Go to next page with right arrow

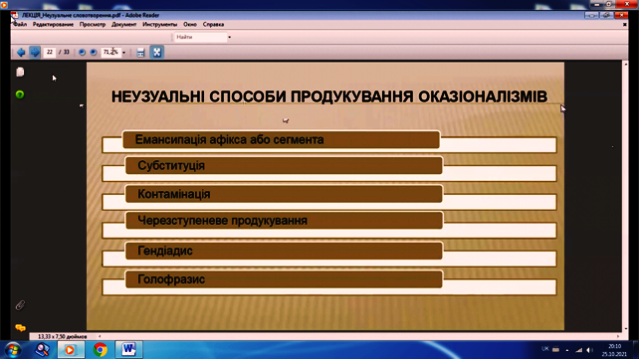(x=35, y=52)
